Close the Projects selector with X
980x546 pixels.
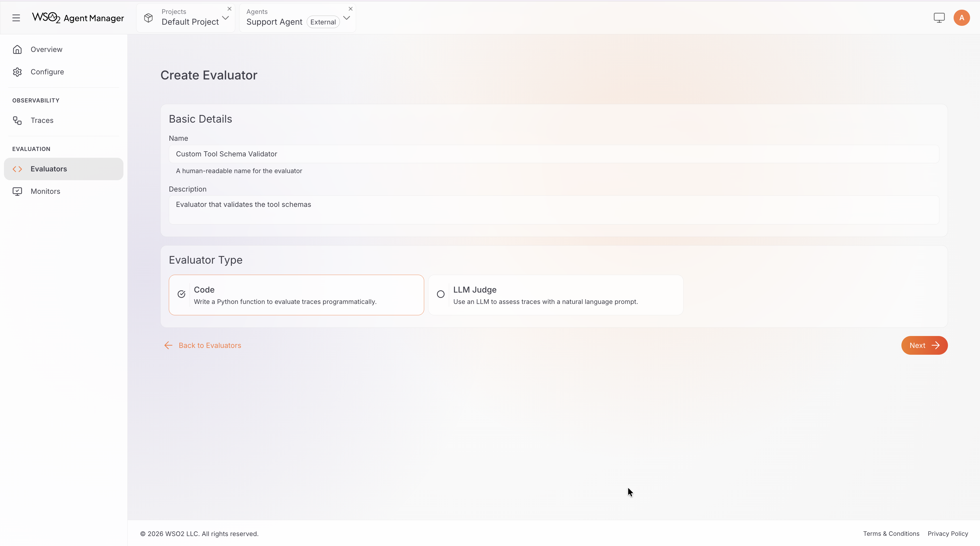pyautogui.click(x=230, y=9)
